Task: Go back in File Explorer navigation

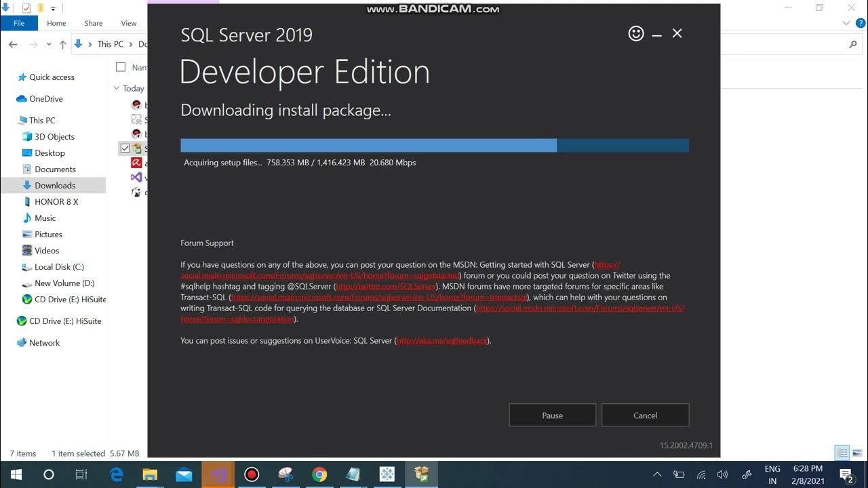Action: pos(13,44)
